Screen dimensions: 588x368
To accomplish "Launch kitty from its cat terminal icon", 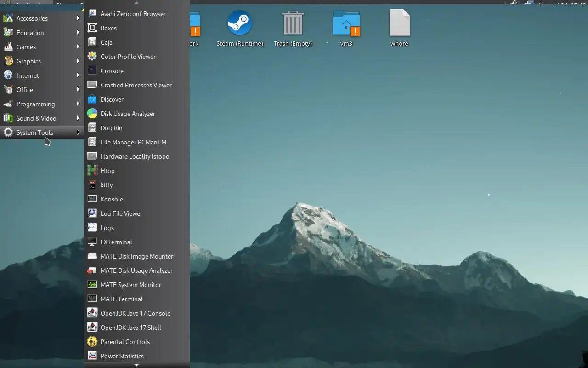I will (92, 185).
